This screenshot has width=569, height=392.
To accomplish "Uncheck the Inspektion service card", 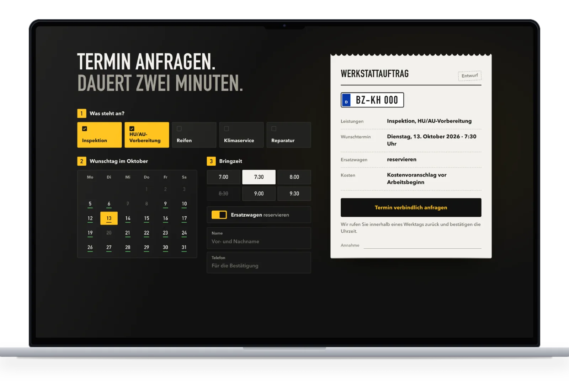I will pos(99,135).
